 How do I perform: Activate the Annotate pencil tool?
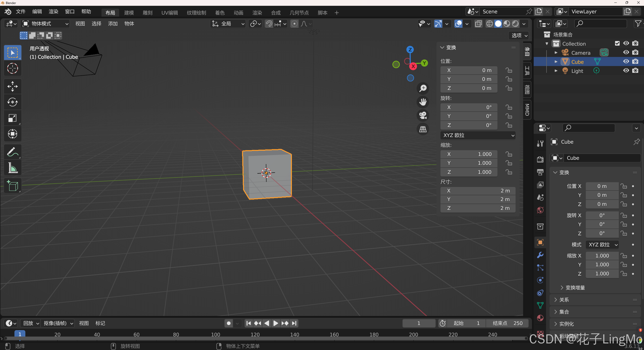pos(12,152)
